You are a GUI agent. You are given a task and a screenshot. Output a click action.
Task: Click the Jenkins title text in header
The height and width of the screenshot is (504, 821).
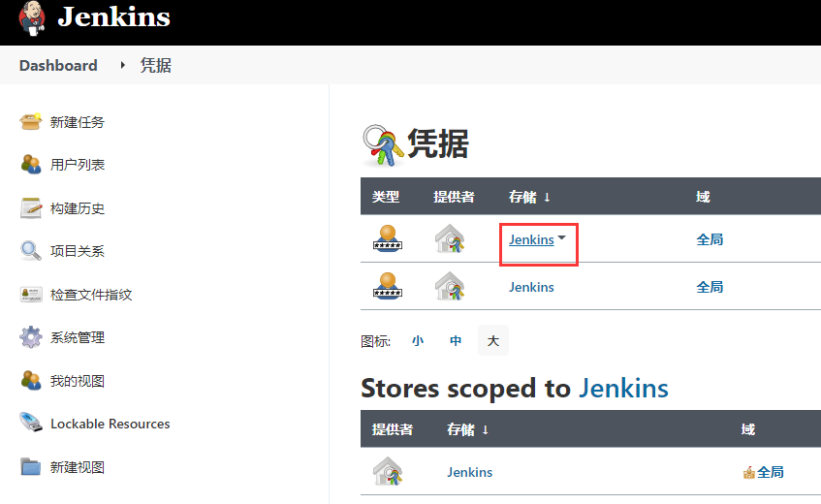click(x=113, y=16)
